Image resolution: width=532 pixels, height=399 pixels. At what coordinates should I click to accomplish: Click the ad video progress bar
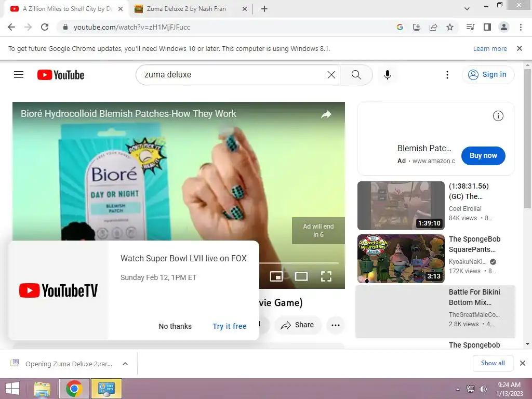point(299,263)
